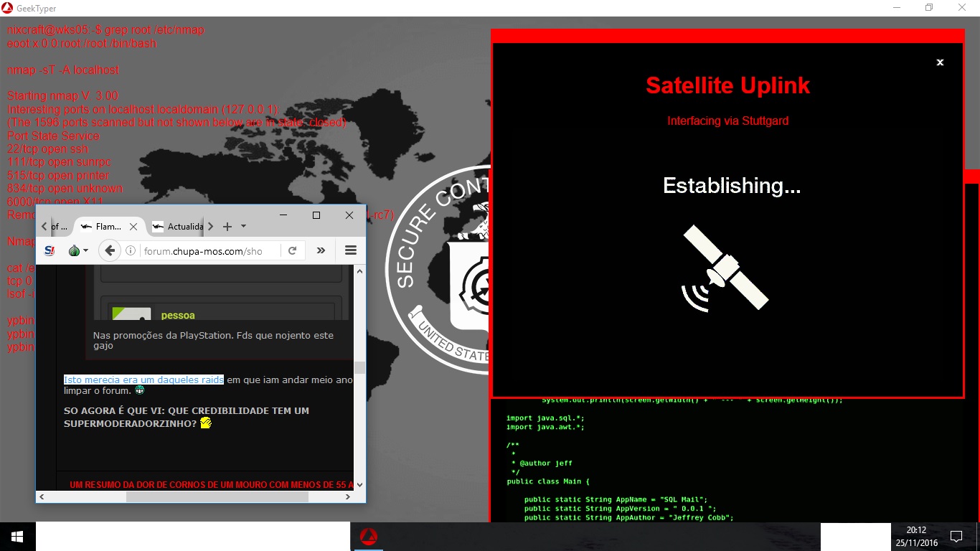
Task: Click 'Nas promoções da PlayStation' quote text
Action: point(213,340)
